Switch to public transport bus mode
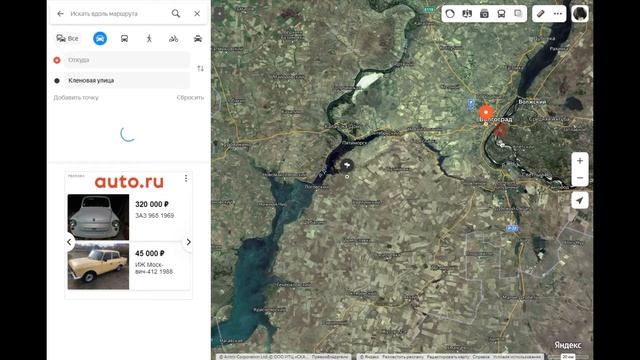Viewport: 640px width, 360px height. pos(124,38)
